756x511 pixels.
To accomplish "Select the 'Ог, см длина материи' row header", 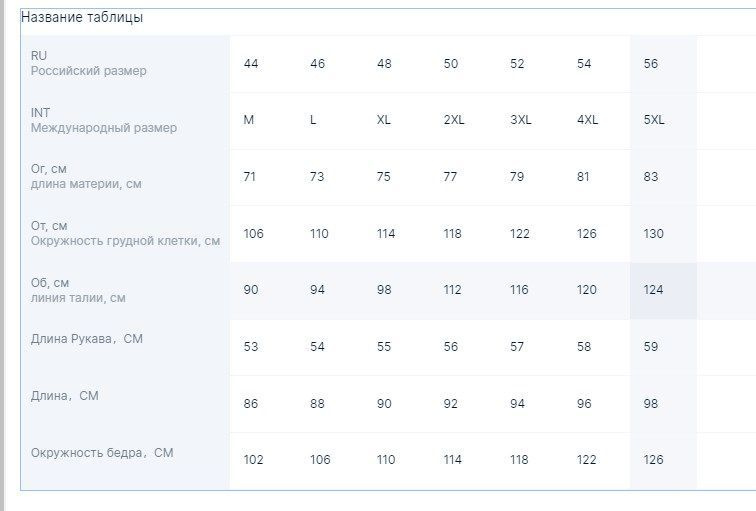I will point(125,177).
